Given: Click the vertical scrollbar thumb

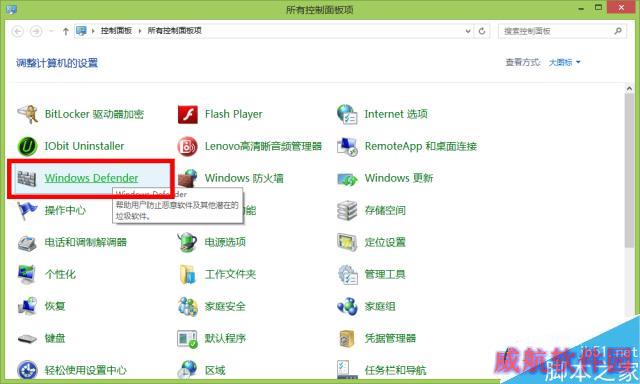Looking at the screenshot, I should pos(629,171).
